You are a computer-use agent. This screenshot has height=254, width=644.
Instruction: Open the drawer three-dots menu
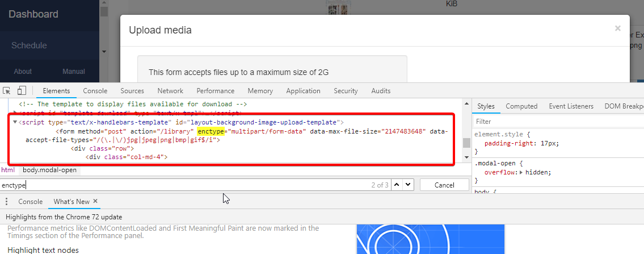coord(7,201)
